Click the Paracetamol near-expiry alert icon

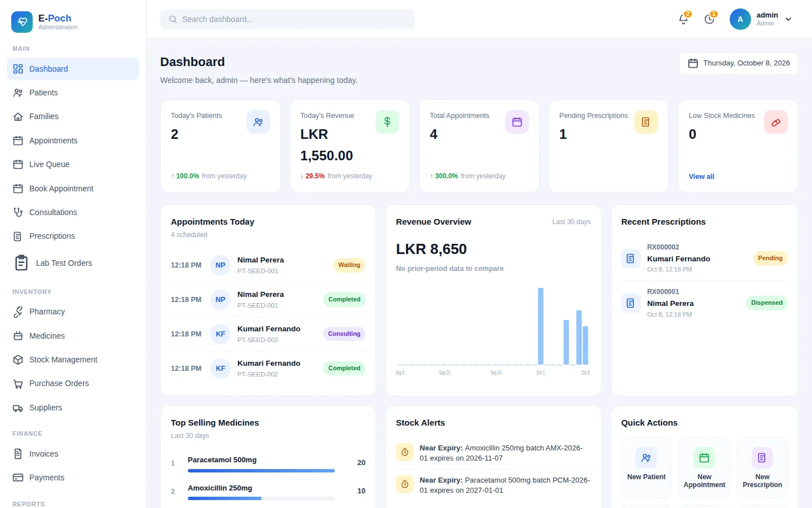click(405, 484)
